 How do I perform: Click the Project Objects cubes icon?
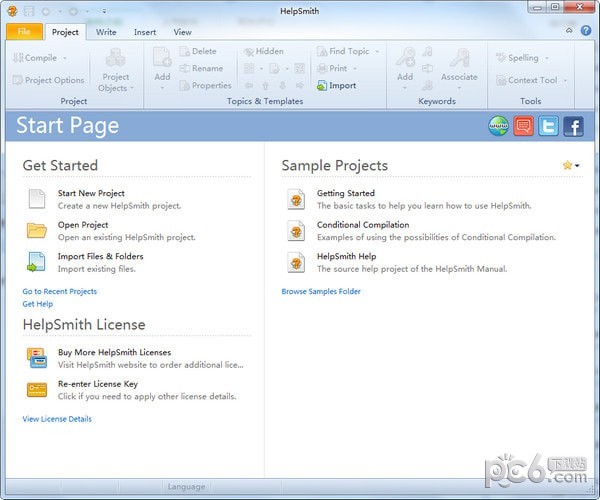coord(115,58)
